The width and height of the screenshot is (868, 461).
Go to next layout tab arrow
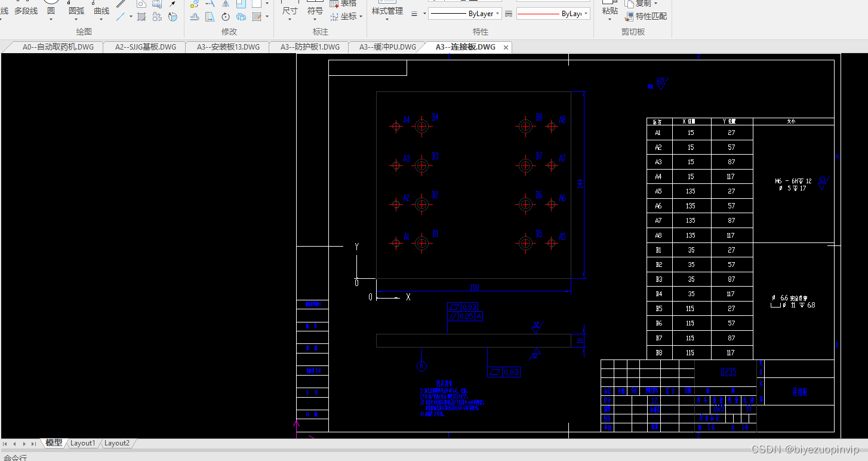(x=24, y=444)
